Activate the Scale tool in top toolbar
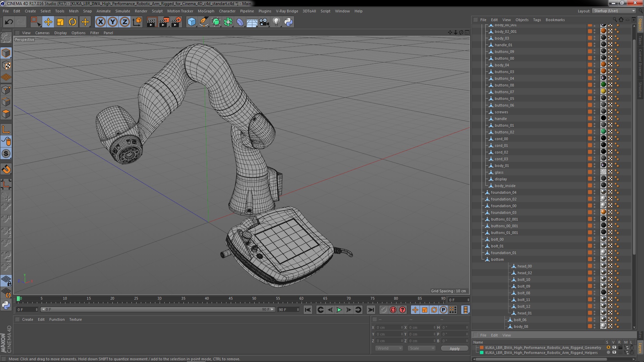The width and height of the screenshot is (644, 362). coord(60,22)
